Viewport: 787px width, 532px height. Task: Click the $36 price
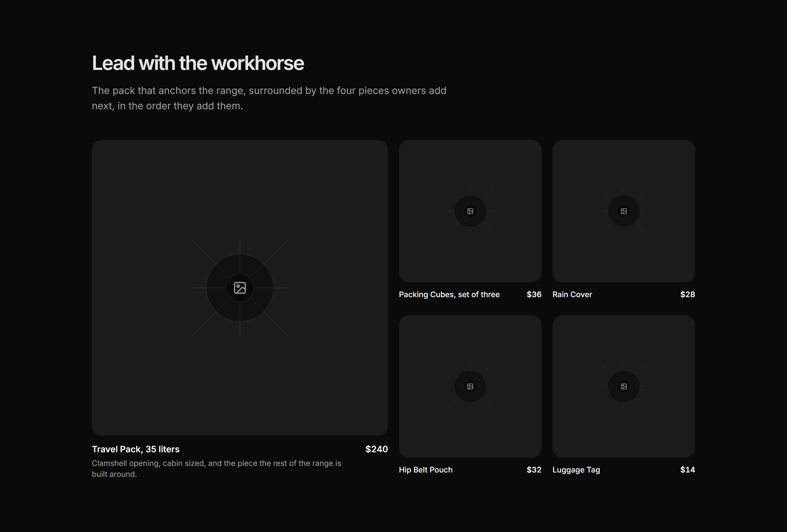[x=534, y=294]
